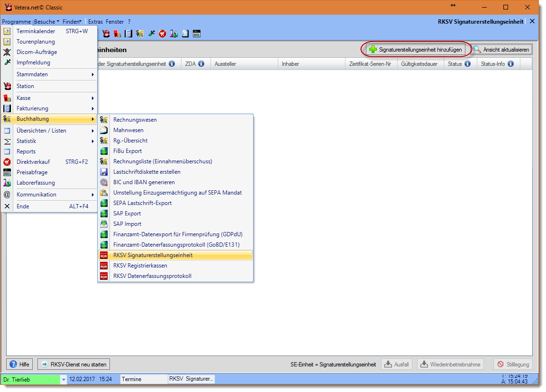
Task: Expand the Statistik submenu
Action: (x=55, y=141)
